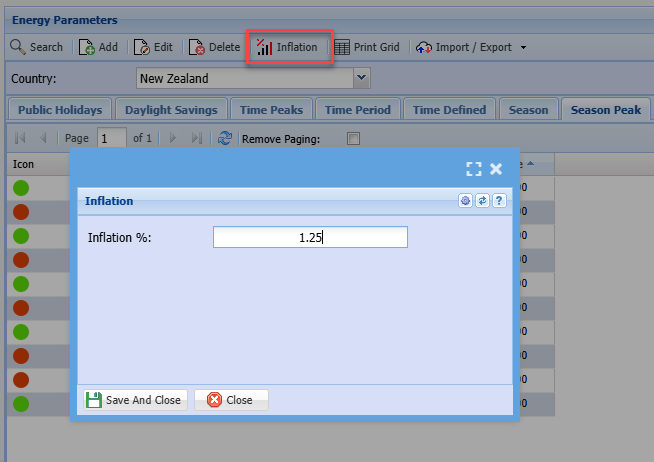
Task: Click the Close button in the dialog
Action: [231, 400]
